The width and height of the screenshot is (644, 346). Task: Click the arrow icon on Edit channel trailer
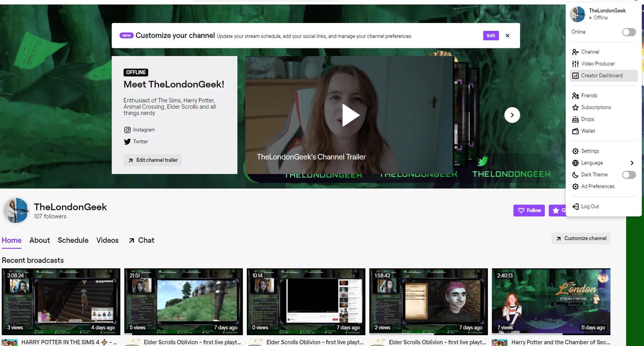coord(130,160)
